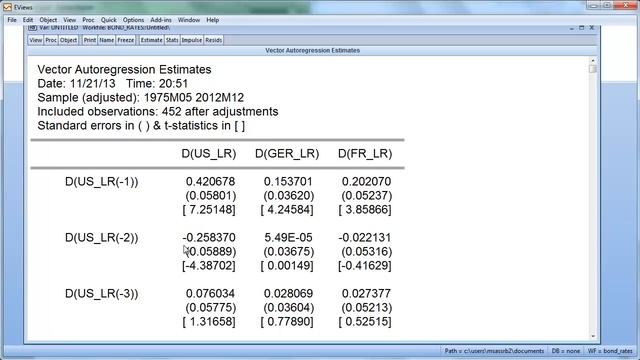The height and width of the screenshot is (360, 640).
Task: Click the Print button
Action: (x=90, y=40)
